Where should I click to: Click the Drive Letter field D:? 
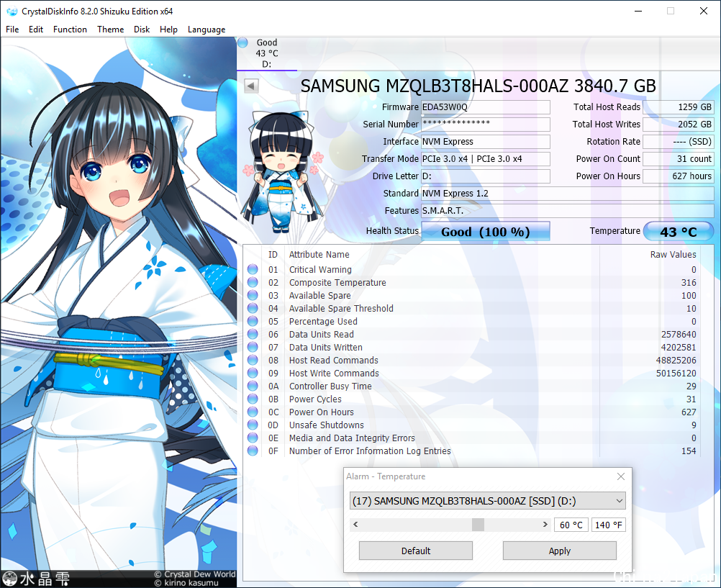pyautogui.click(x=486, y=176)
